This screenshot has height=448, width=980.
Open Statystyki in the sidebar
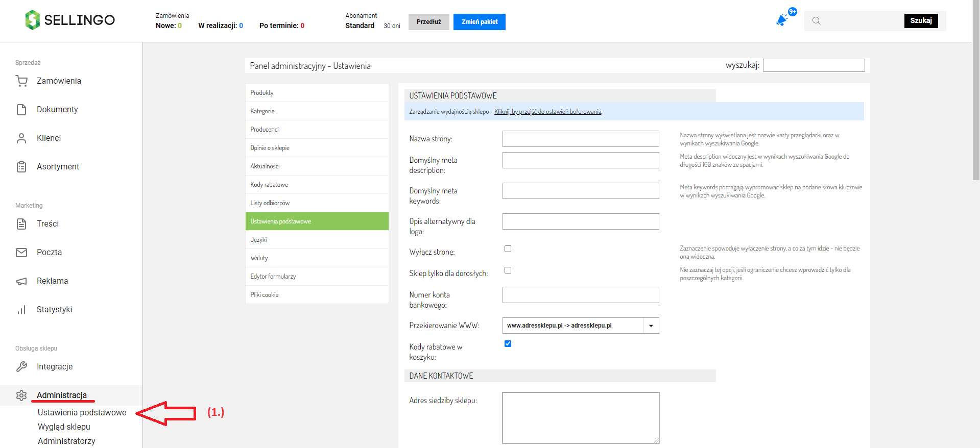(x=54, y=309)
